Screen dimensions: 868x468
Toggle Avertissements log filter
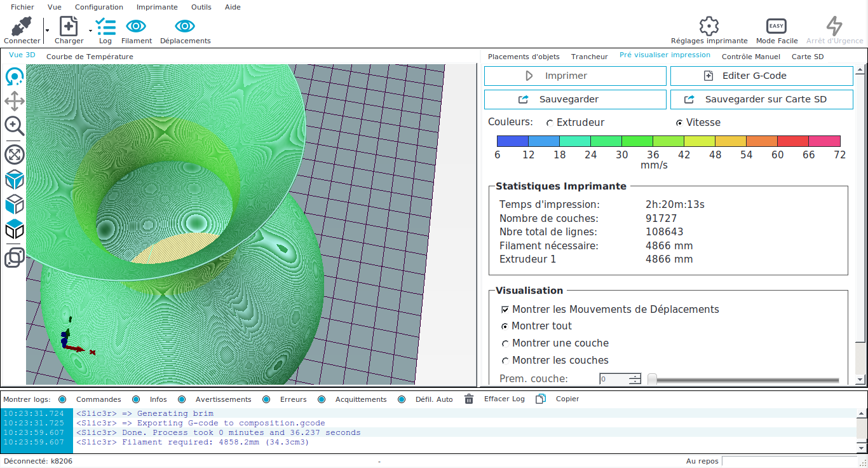(x=182, y=399)
